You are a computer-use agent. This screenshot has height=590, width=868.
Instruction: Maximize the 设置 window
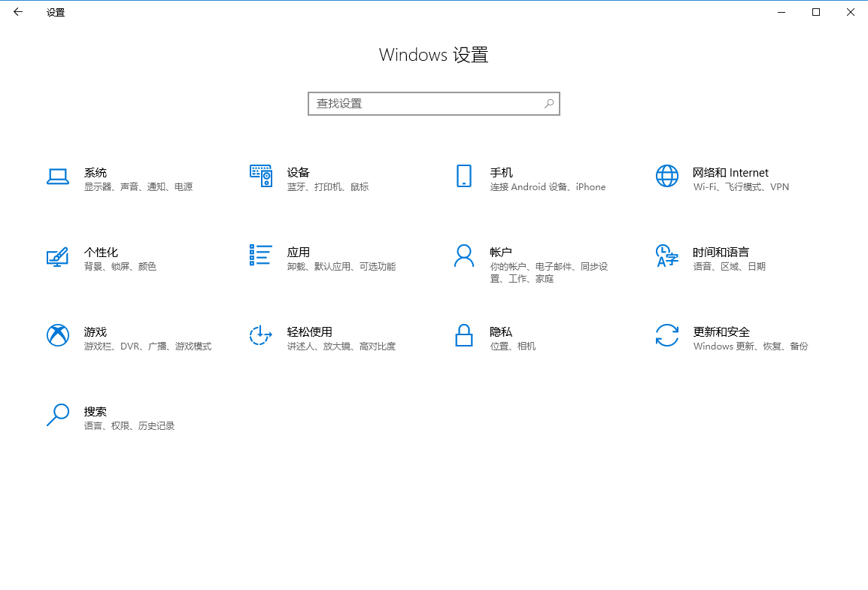tap(816, 12)
